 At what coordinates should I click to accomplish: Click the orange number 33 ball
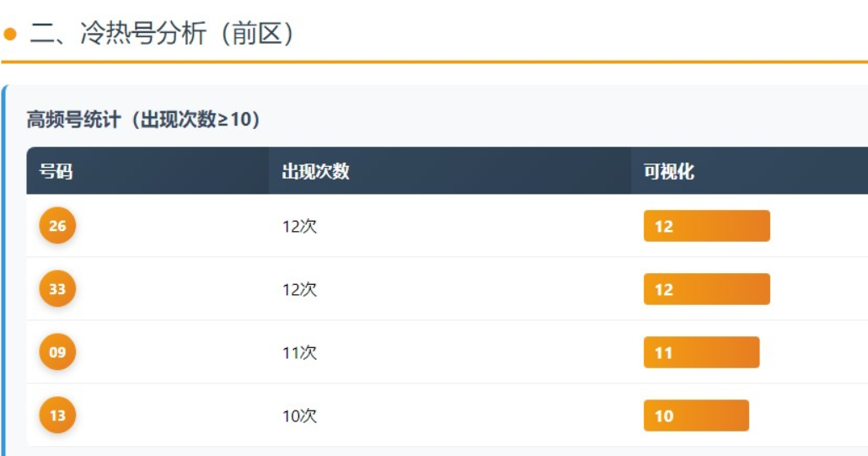click(x=57, y=288)
